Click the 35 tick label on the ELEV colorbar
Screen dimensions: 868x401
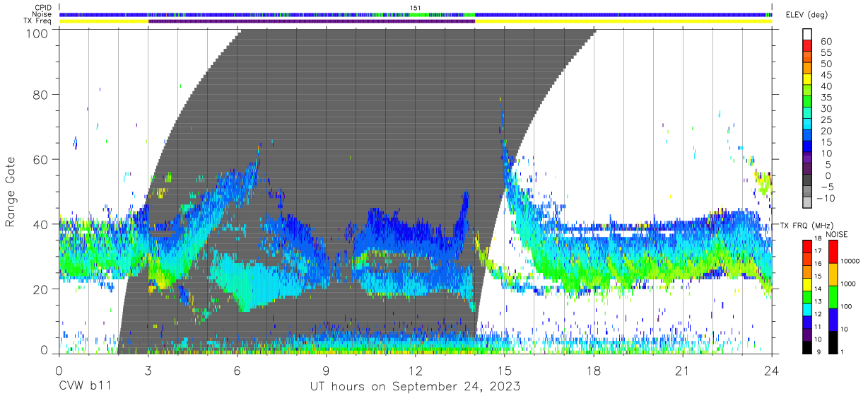(x=826, y=97)
